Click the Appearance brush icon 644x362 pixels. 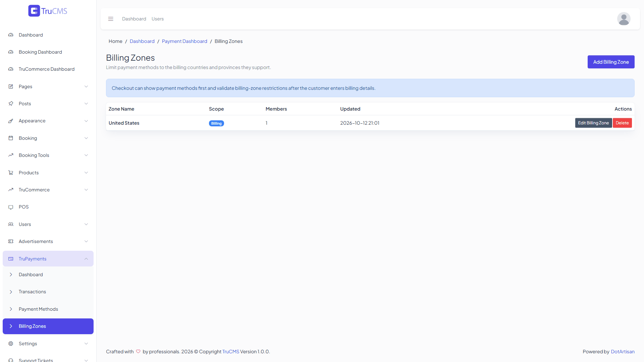coord(11,121)
